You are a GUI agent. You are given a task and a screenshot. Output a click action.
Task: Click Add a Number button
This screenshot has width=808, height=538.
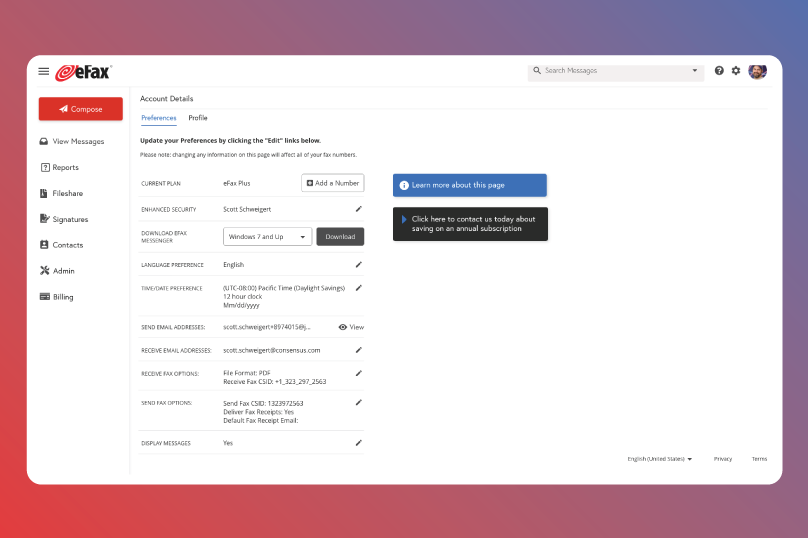[332, 183]
